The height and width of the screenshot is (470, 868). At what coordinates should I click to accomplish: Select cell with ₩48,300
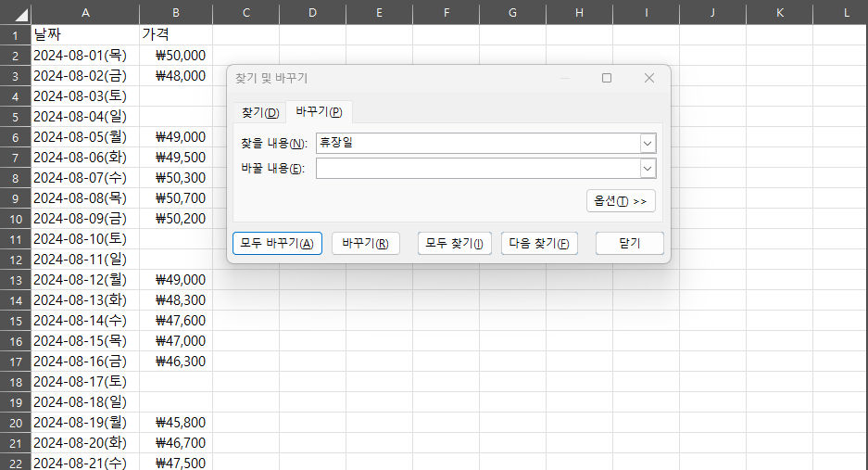pos(175,300)
